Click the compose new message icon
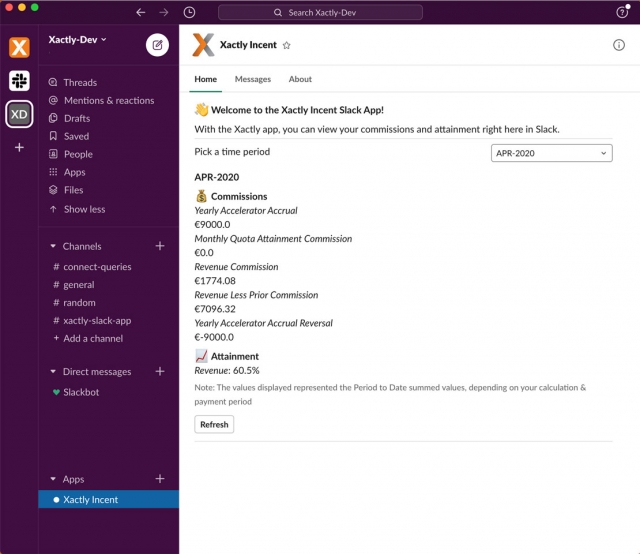The height and width of the screenshot is (554, 640). 157,45
